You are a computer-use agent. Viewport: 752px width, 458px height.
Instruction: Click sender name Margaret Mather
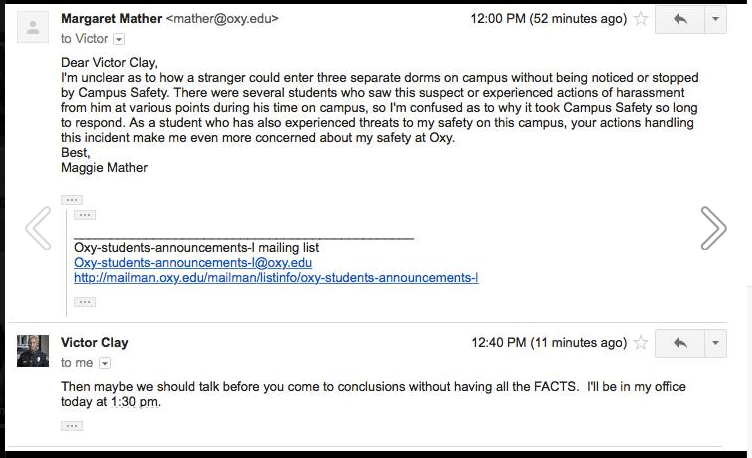(x=111, y=19)
